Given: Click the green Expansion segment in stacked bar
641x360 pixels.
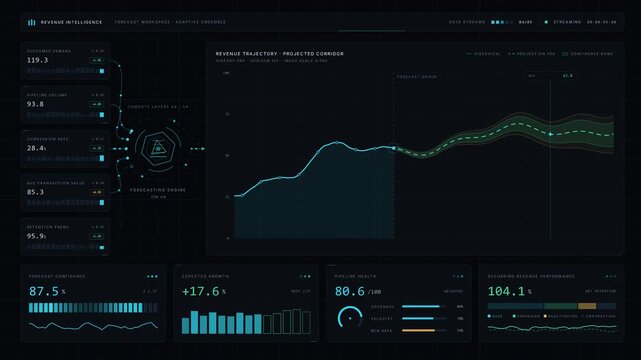Looking at the screenshot, I should tap(560, 306).
